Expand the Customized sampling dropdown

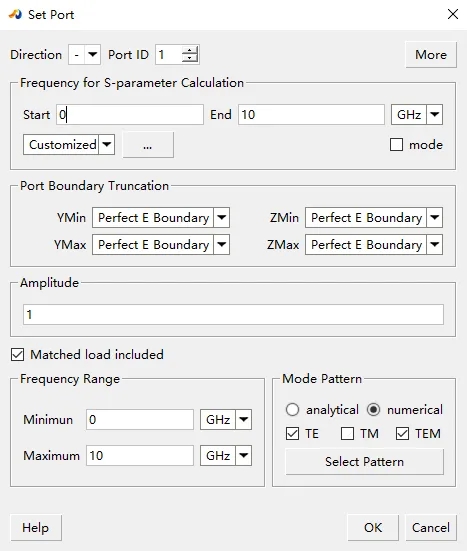[x=69, y=144]
